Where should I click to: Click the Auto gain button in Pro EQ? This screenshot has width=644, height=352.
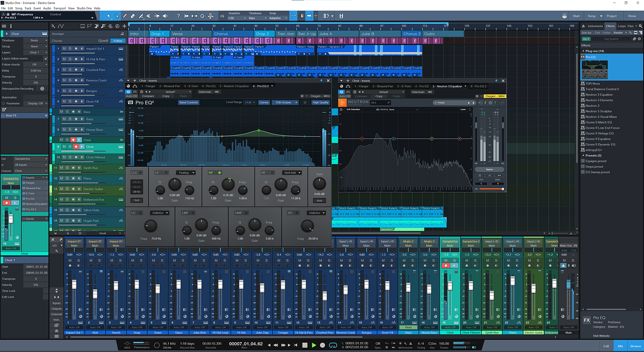(x=319, y=201)
